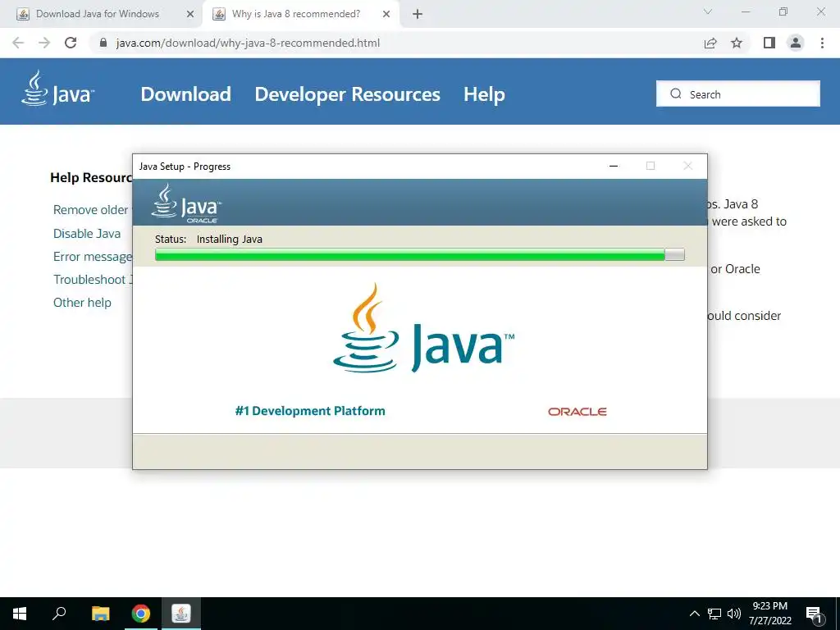Open the Chrome profile avatar
Screen dimensions: 840x630
(x=796, y=43)
